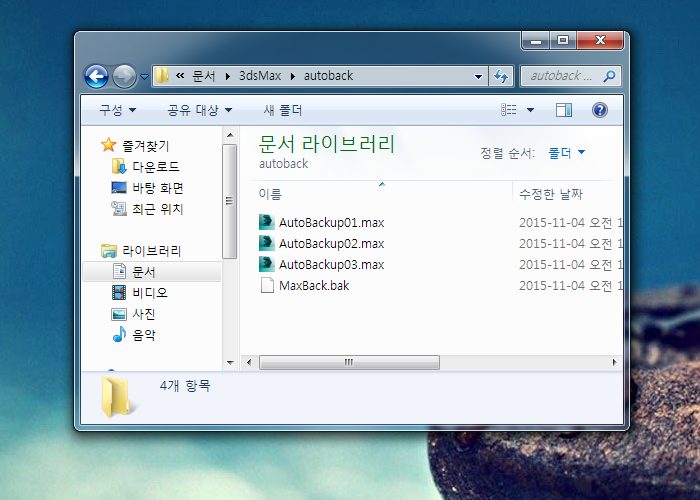This screenshot has height=500, width=700.
Task: Expand the hidden path chevrons «
Action: [x=180, y=76]
